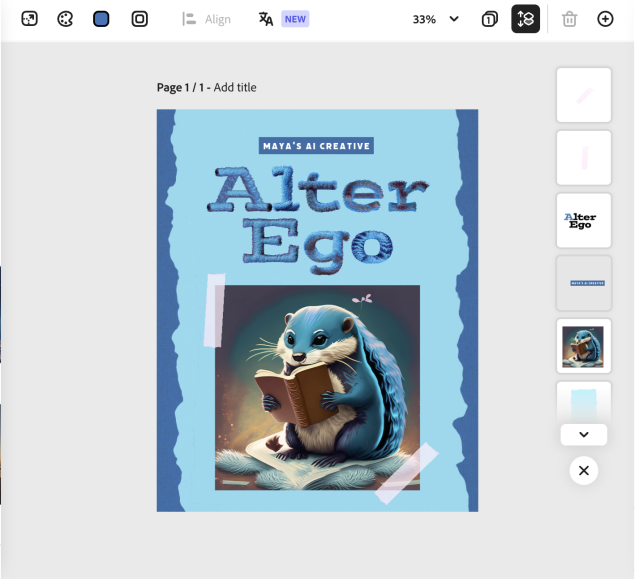Viewport: 635px width, 579px height.
Task: Open the color theme palette icon
Action: click(x=65, y=19)
